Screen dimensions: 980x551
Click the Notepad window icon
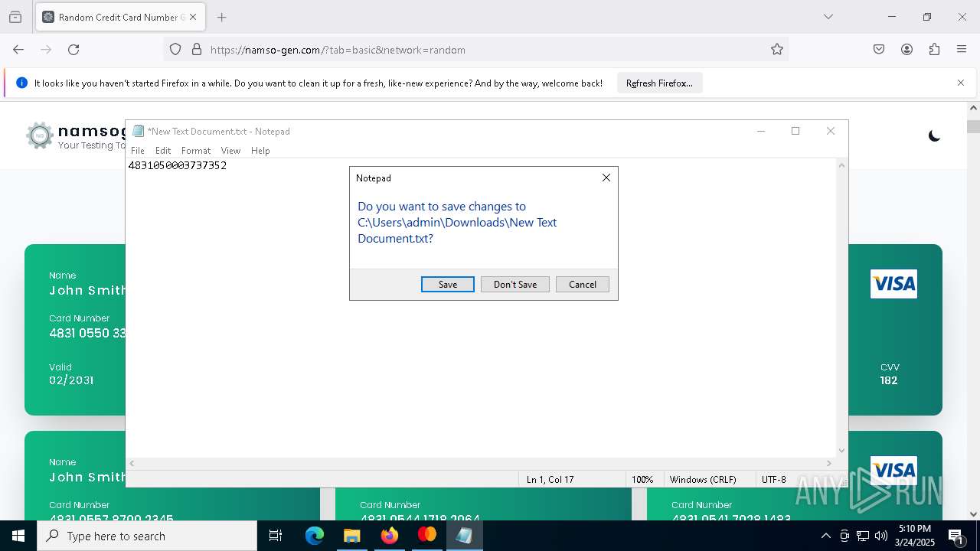click(139, 131)
